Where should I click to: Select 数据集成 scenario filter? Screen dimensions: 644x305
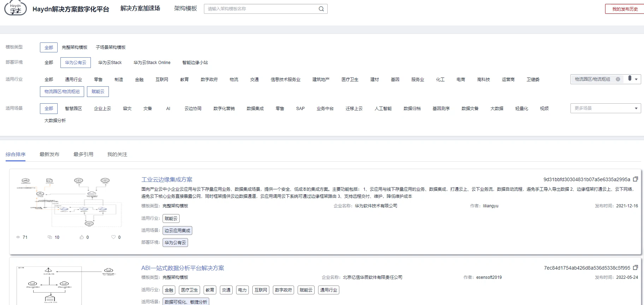(255, 109)
